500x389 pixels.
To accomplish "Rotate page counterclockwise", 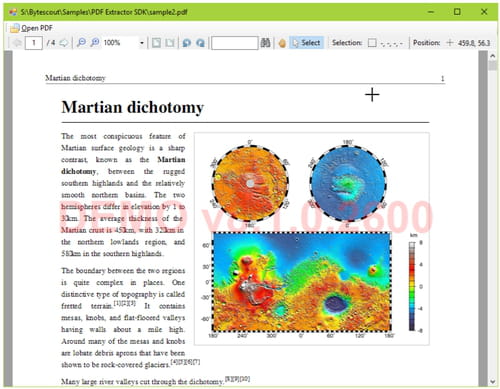I will click(x=187, y=43).
